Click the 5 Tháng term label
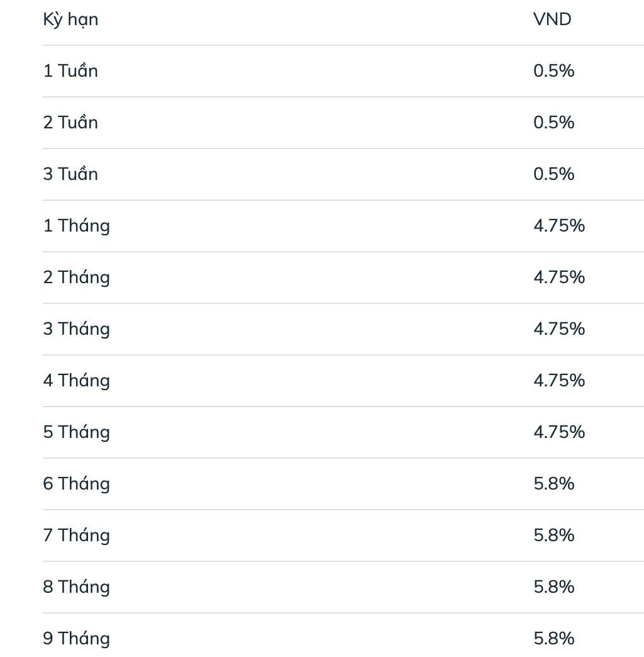Image resolution: width=644 pixels, height=657 pixels. (x=76, y=432)
